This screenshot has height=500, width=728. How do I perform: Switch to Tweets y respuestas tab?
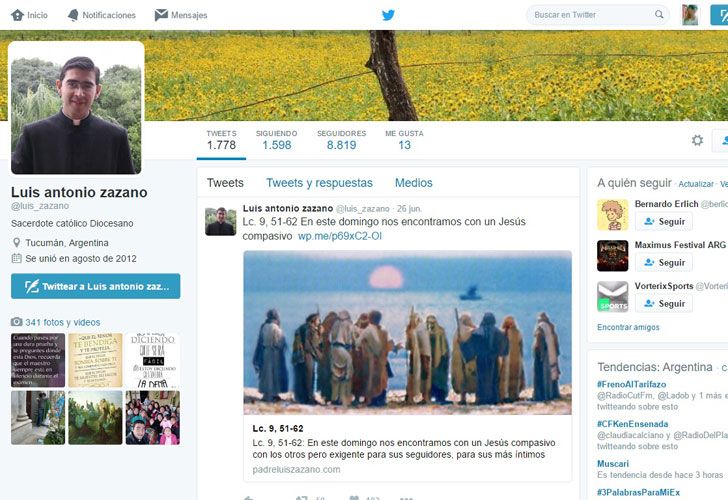319,183
